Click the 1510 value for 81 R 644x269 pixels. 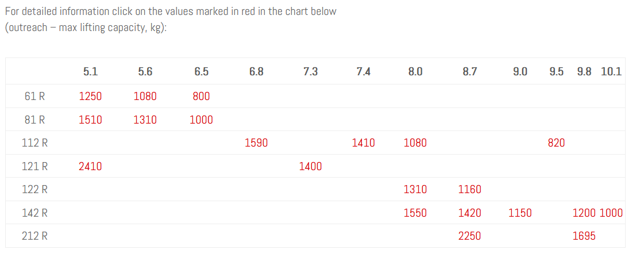90,120
